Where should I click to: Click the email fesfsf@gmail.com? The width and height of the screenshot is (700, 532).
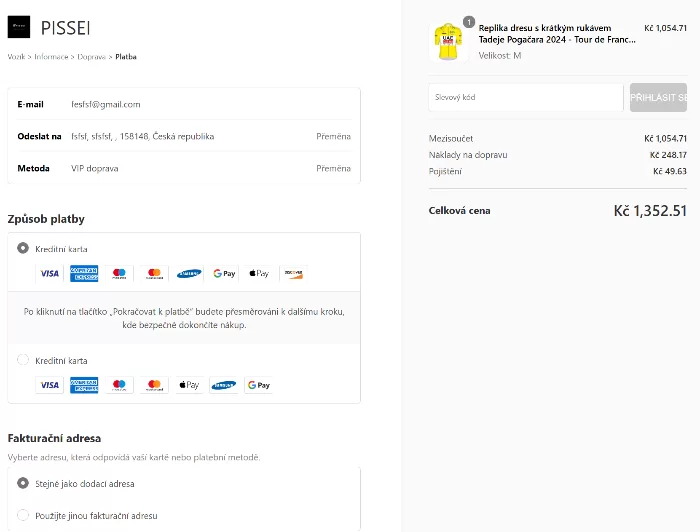coord(106,104)
